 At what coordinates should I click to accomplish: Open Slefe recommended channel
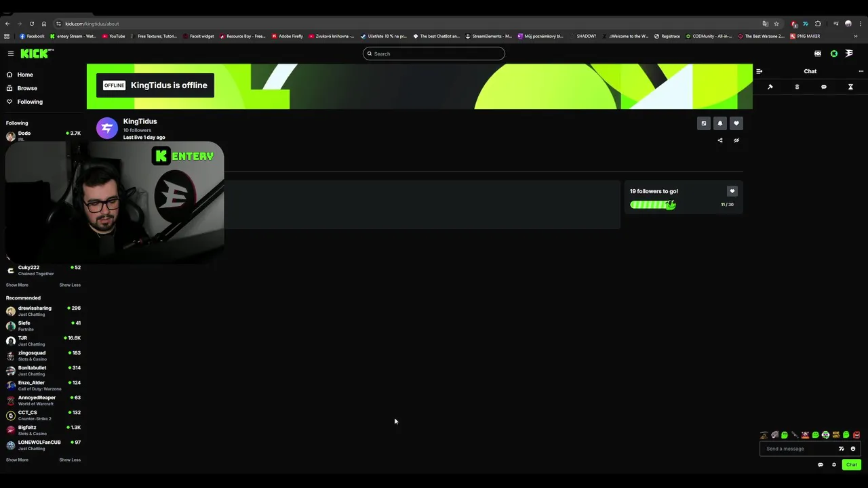tap(43, 325)
